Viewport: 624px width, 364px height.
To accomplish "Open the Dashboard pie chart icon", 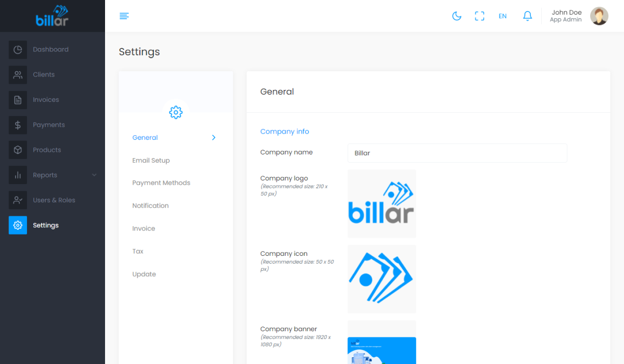I will click(18, 49).
